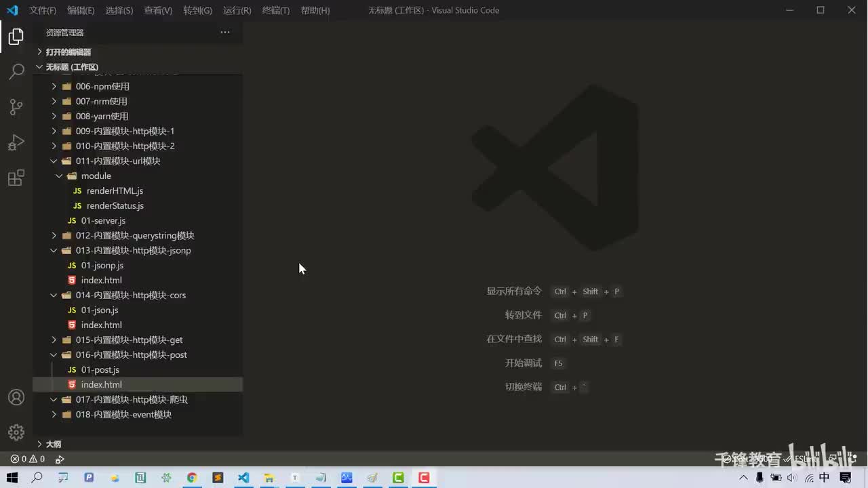Expand the 008-yarn使用 folder
The width and height of the screenshot is (868, 488).
[x=138, y=116]
